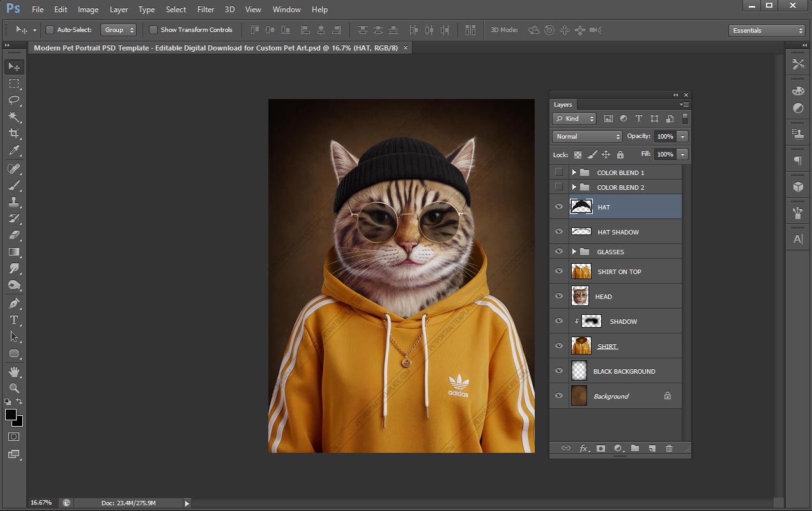Create a new group folder icon
The image size is (812, 511).
click(635, 448)
